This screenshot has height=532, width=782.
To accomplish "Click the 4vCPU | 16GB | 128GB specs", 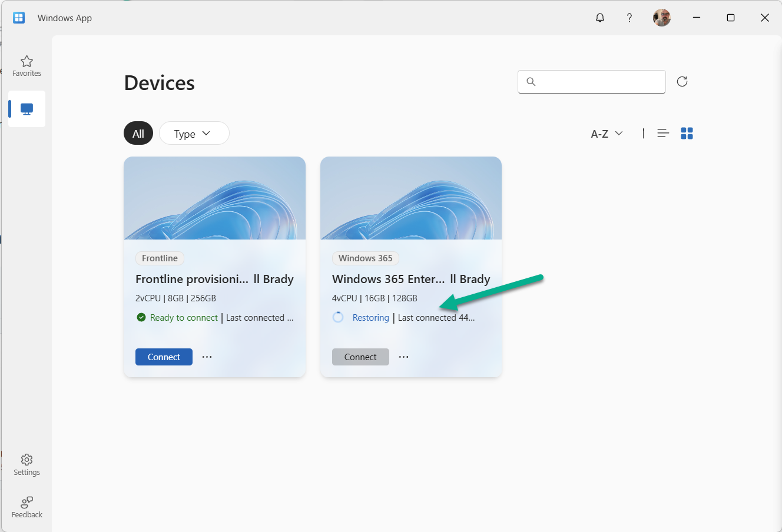I will [375, 298].
